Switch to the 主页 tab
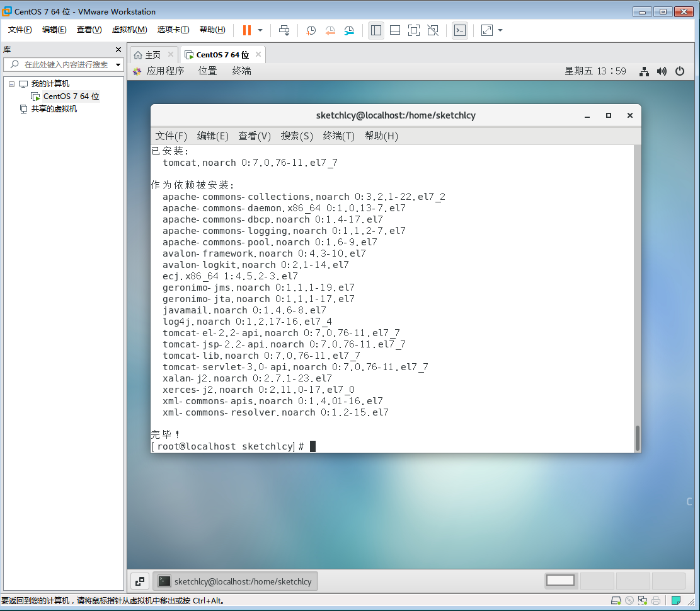The image size is (700, 611). (153, 54)
